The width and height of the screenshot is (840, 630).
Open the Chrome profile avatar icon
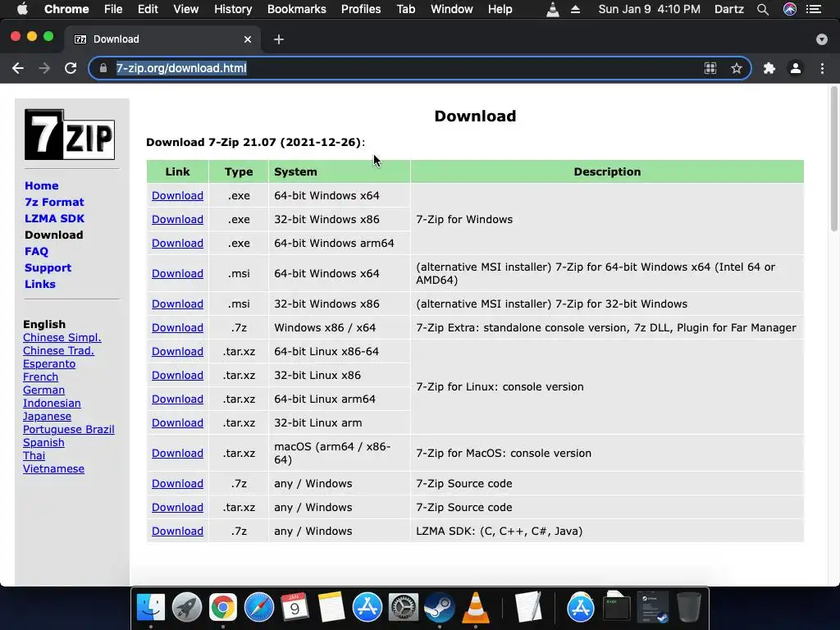(796, 68)
